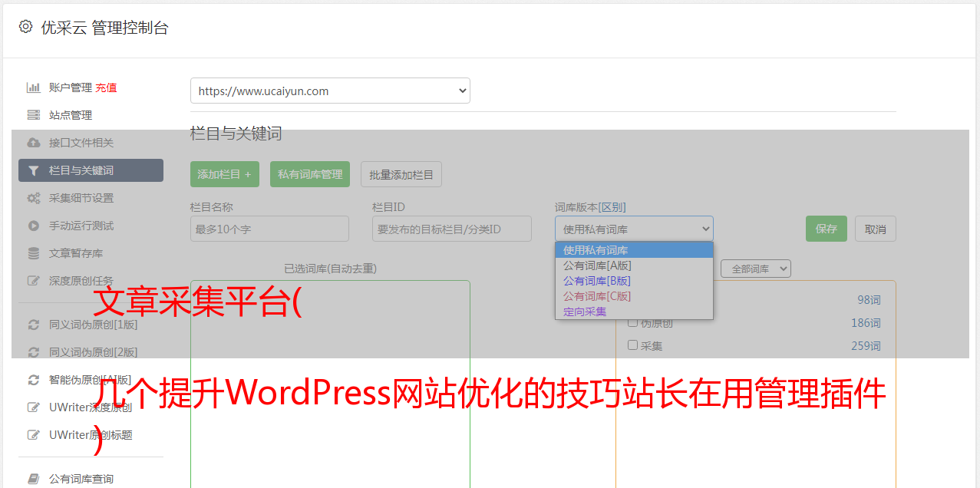Screen dimensions: 980x488
Task: Click the database icon for 文章暂存库
Action: 33,253
